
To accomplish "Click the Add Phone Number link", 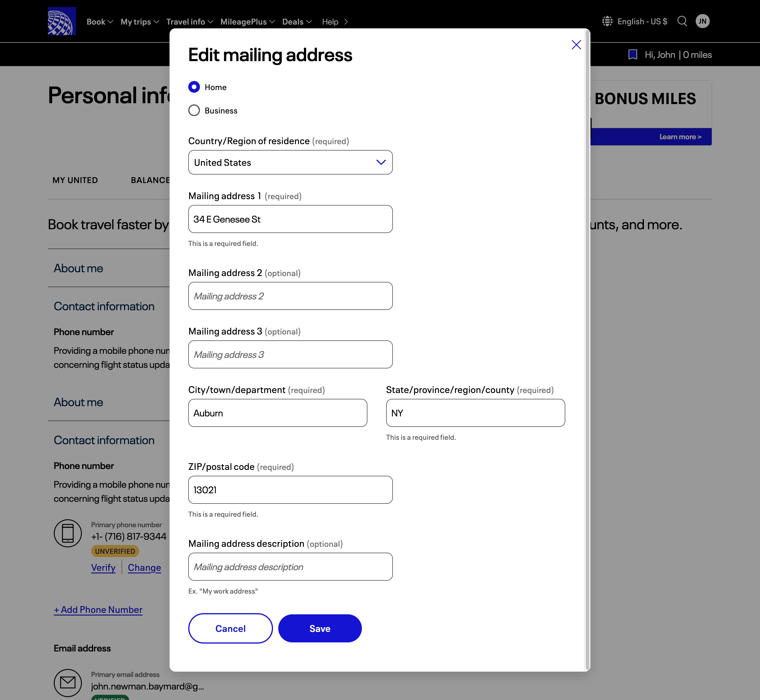I will [x=98, y=609].
